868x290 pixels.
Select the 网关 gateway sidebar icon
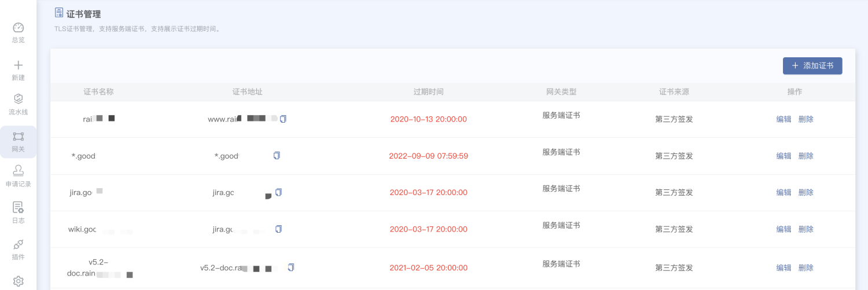click(18, 137)
